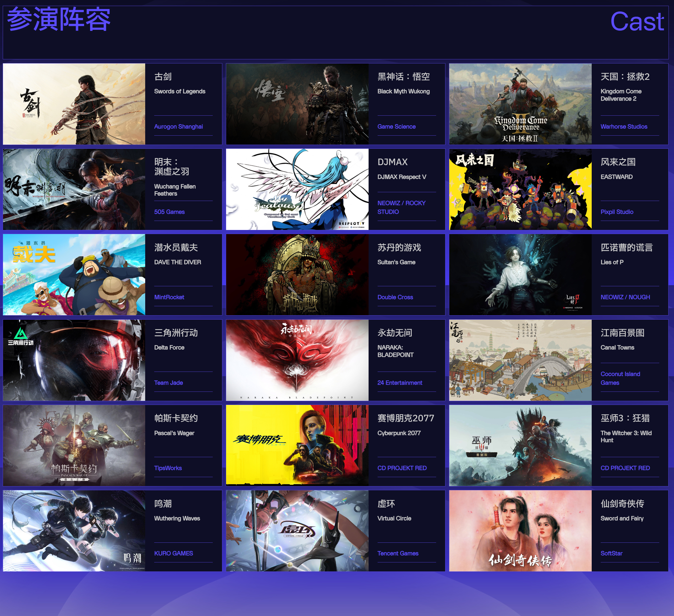This screenshot has width=674, height=616.
Task: Click the Warhorse Studios developer name
Action: click(624, 126)
